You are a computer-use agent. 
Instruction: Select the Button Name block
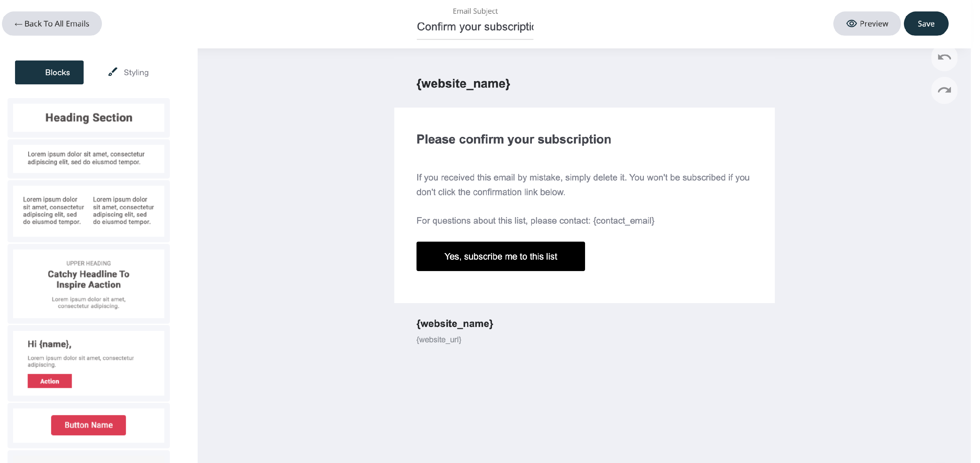(89, 425)
